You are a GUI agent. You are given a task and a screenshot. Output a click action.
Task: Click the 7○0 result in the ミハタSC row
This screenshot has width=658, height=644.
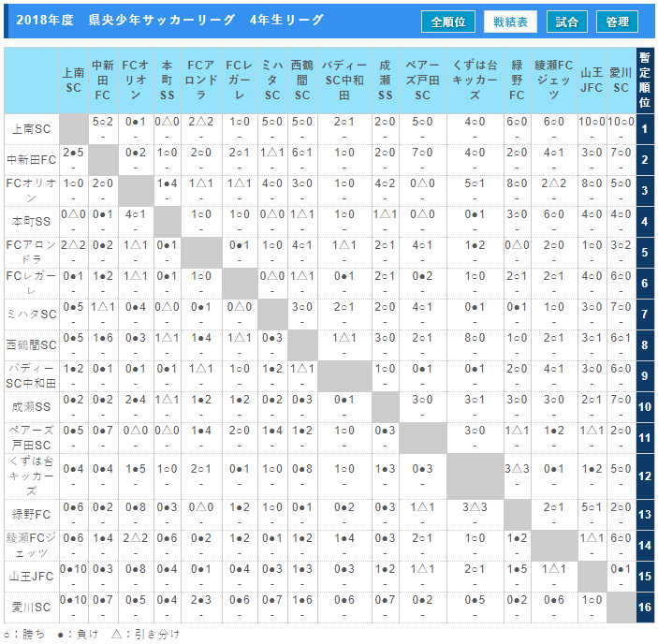pos(621,307)
